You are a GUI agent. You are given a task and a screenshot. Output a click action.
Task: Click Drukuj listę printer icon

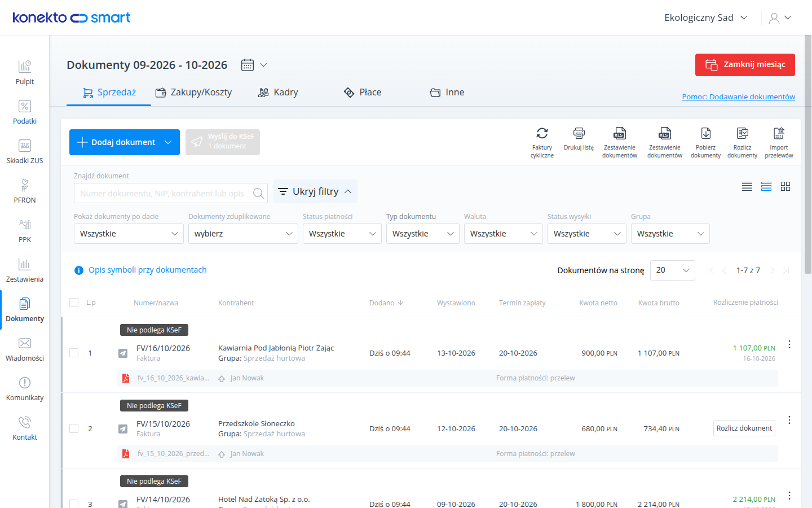pos(579,139)
